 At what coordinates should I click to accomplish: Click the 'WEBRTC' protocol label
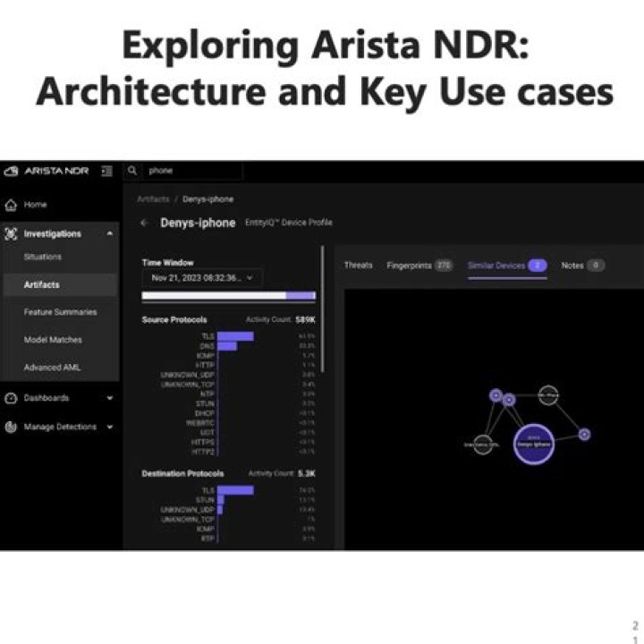pyautogui.click(x=200, y=423)
